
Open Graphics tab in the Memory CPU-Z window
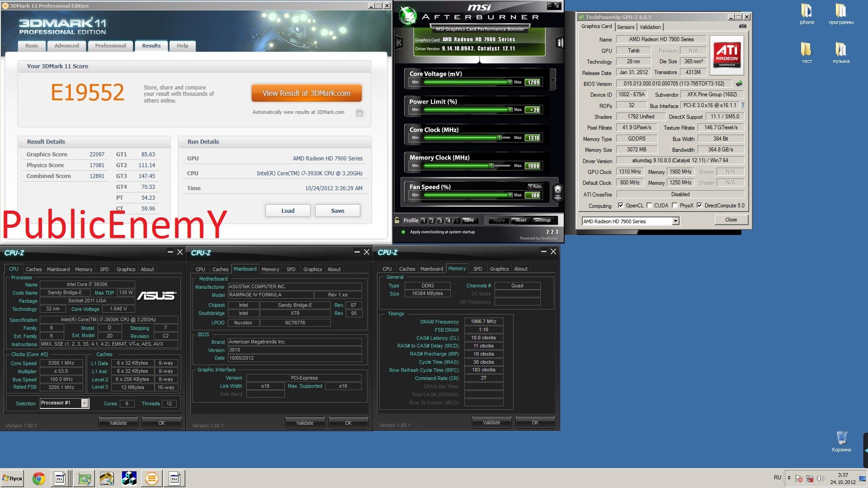coord(499,269)
